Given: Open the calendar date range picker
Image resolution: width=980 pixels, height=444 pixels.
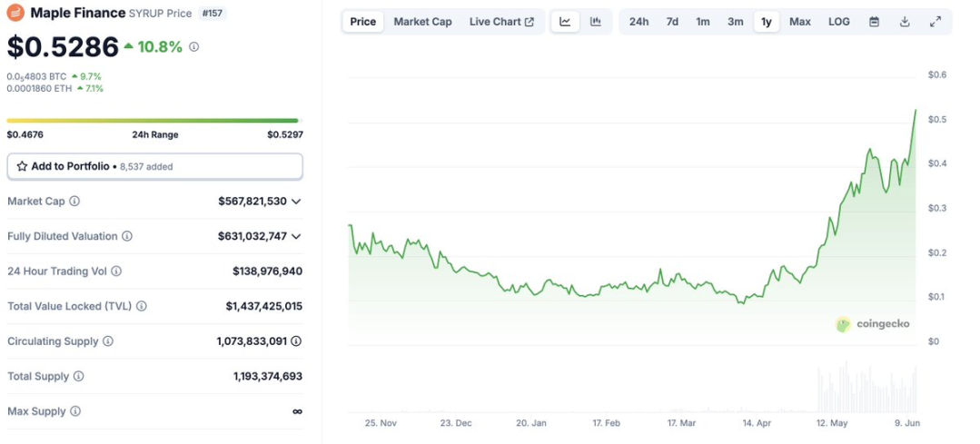Looking at the screenshot, I should coord(874,22).
